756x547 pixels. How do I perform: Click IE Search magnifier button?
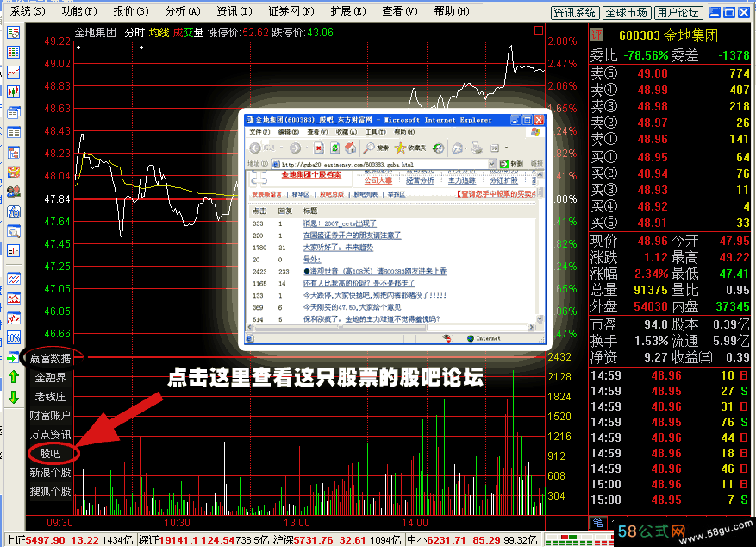click(x=376, y=148)
